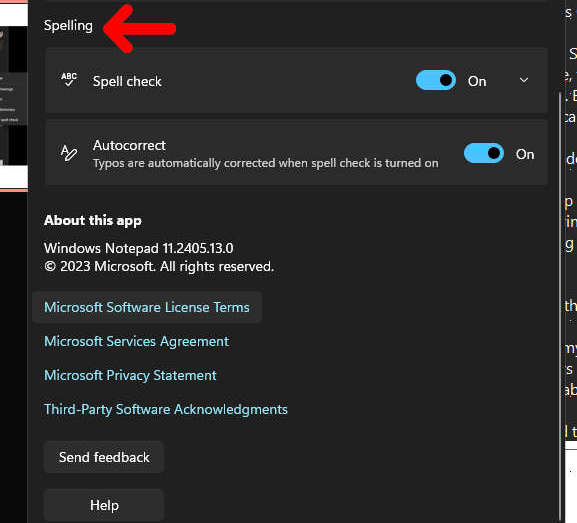Click the Autocorrect typos description text

click(x=266, y=163)
